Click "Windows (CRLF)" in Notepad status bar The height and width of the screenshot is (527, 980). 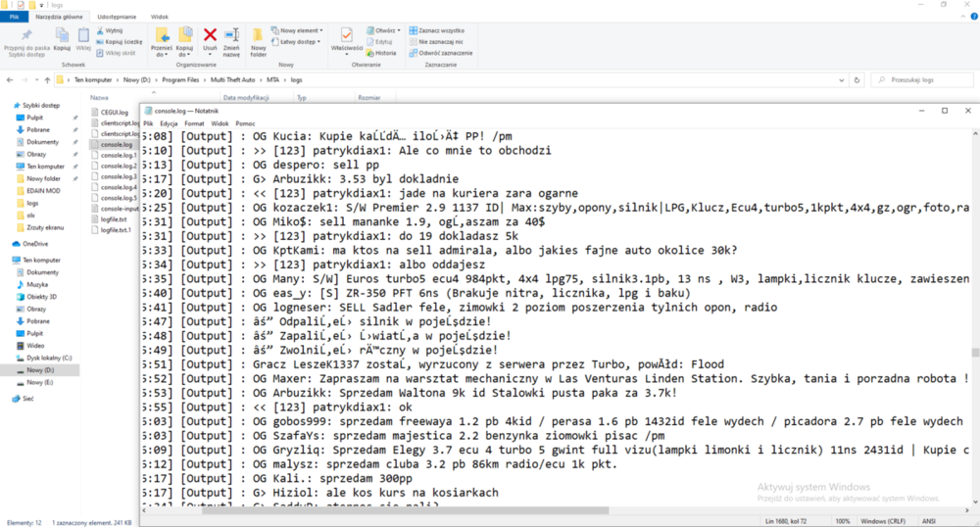click(883, 521)
